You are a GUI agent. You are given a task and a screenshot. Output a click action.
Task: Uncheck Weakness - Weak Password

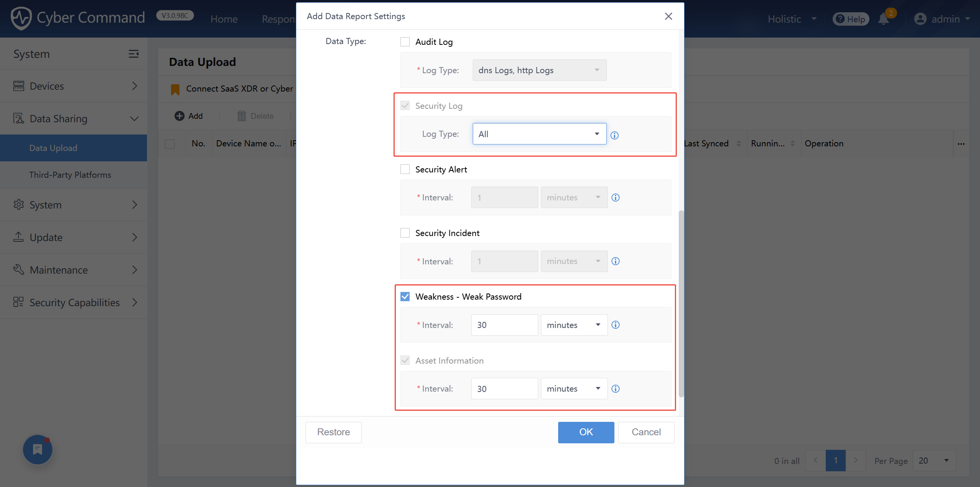(405, 296)
